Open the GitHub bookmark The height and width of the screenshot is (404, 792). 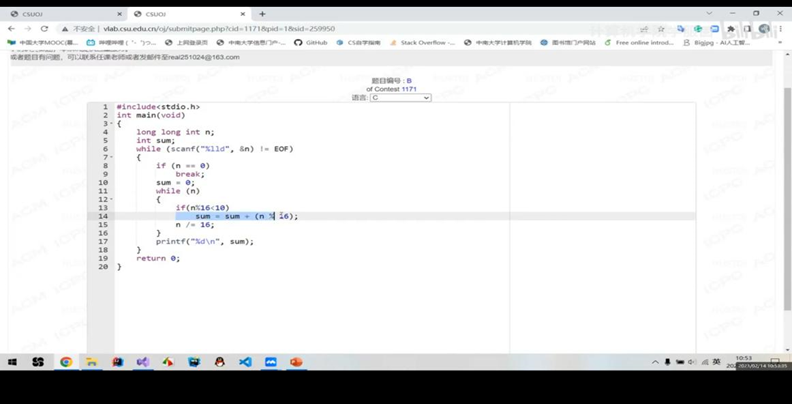tap(311, 43)
